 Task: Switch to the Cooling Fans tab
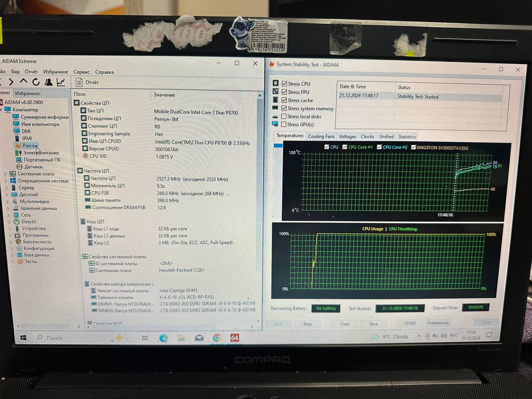tap(321, 136)
